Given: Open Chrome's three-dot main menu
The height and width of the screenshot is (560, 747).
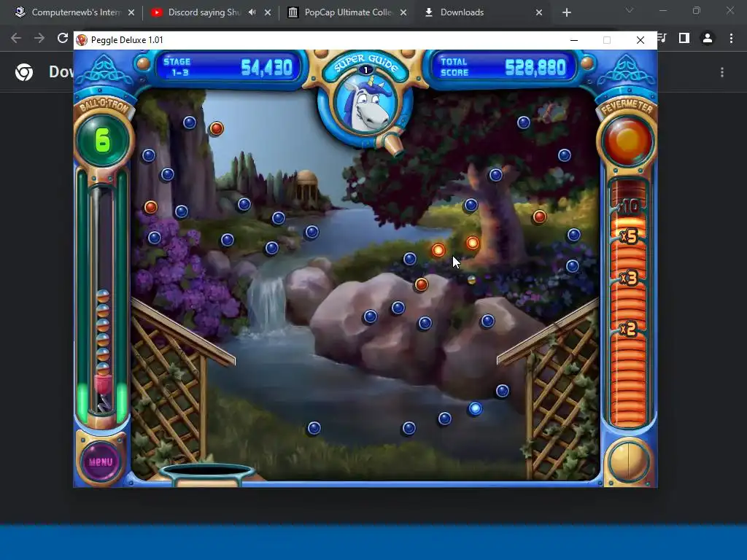Looking at the screenshot, I should (731, 38).
